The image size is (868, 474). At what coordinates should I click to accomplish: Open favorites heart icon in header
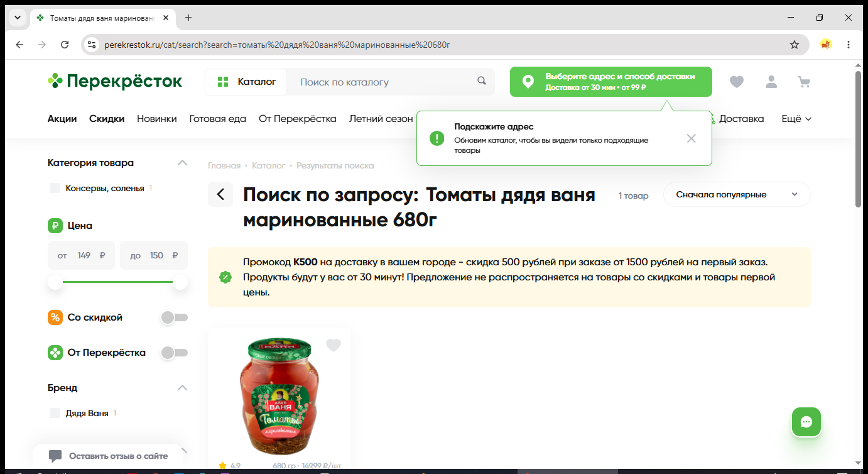737,82
